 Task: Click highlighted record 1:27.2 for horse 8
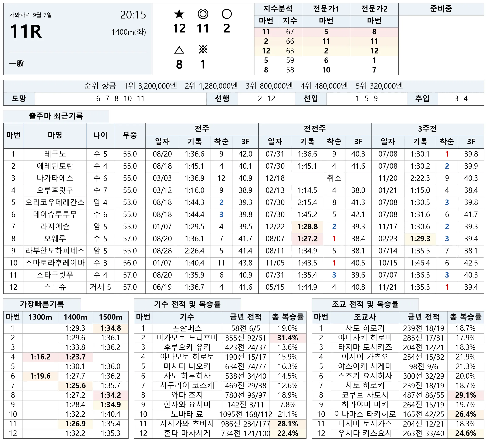[x=307, y=239]
